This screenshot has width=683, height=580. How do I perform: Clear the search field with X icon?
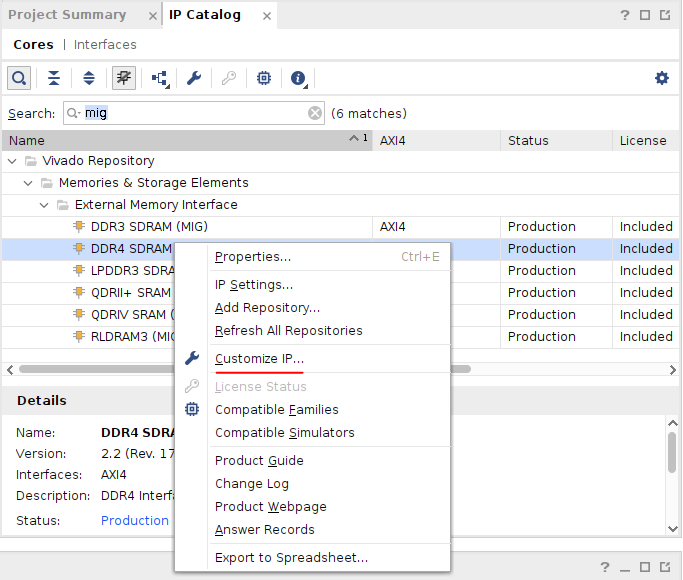pyautogui.click(x=315, y=113)
